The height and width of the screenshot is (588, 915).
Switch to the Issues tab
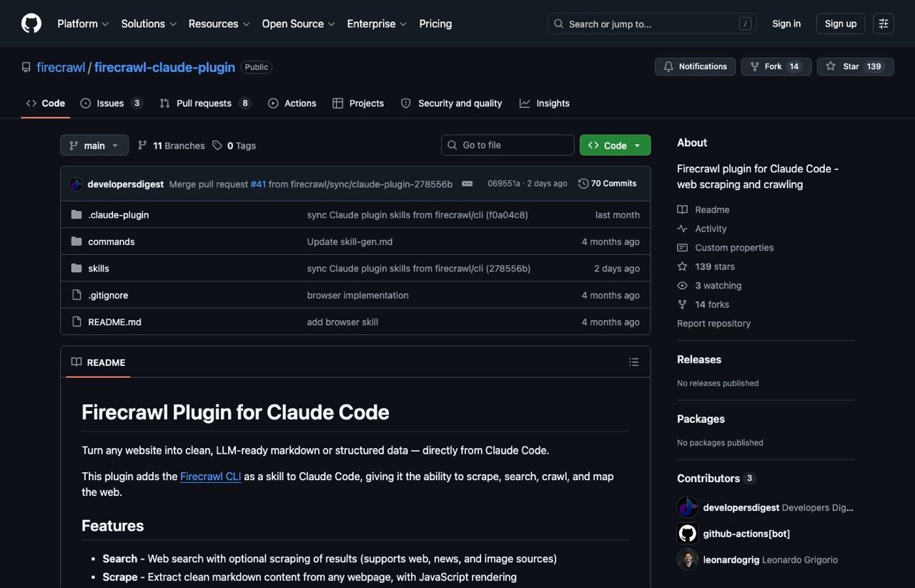(112, 103)
